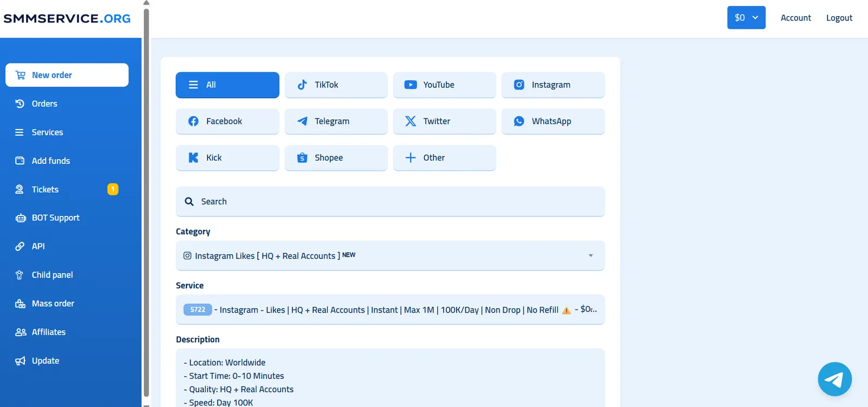Click the WhatsApp logo icon
The image size is (868, 407).
tap(519, 121)
